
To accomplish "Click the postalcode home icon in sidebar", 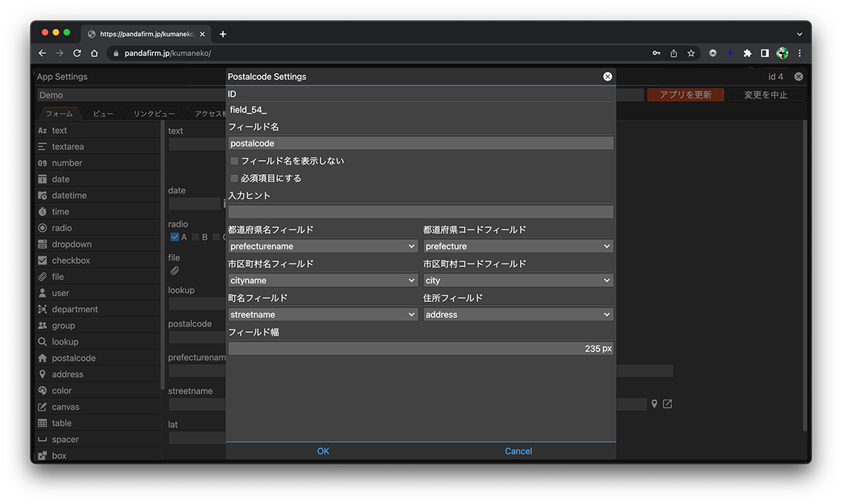I will [x=43, y=358].
